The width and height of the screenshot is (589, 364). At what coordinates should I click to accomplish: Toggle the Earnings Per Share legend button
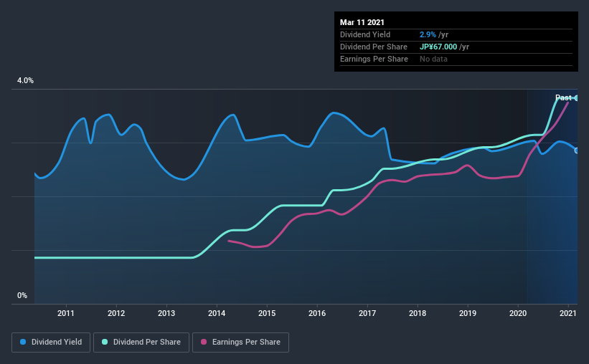pyautogui.click(x=240, y=343)
